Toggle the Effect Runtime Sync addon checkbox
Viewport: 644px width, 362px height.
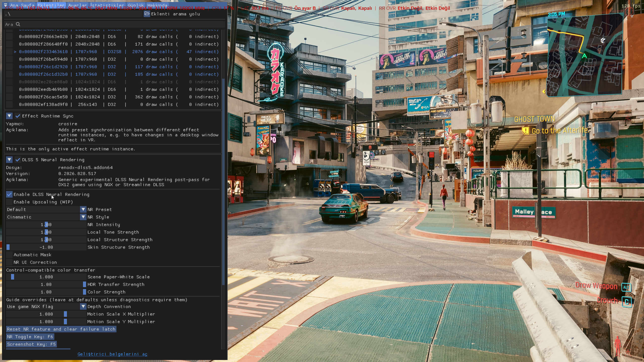[x=18, y=116]
